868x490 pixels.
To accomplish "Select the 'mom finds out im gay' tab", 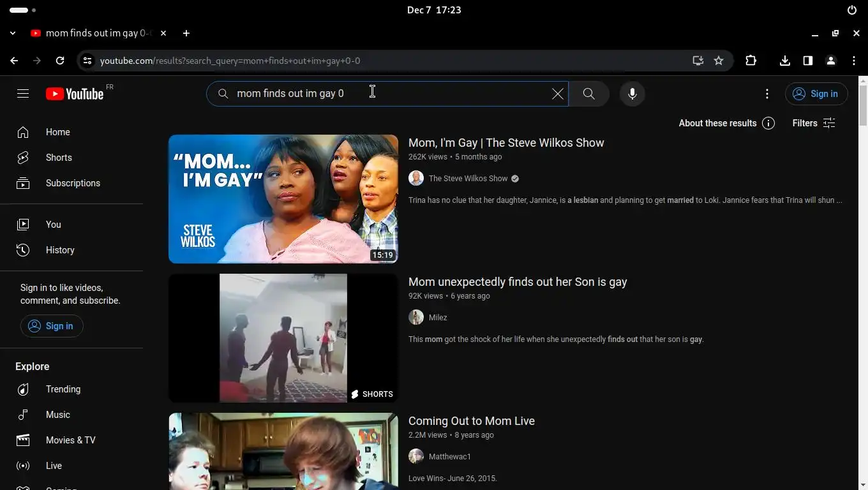I will pyautogui.click(x=98, y=33).
